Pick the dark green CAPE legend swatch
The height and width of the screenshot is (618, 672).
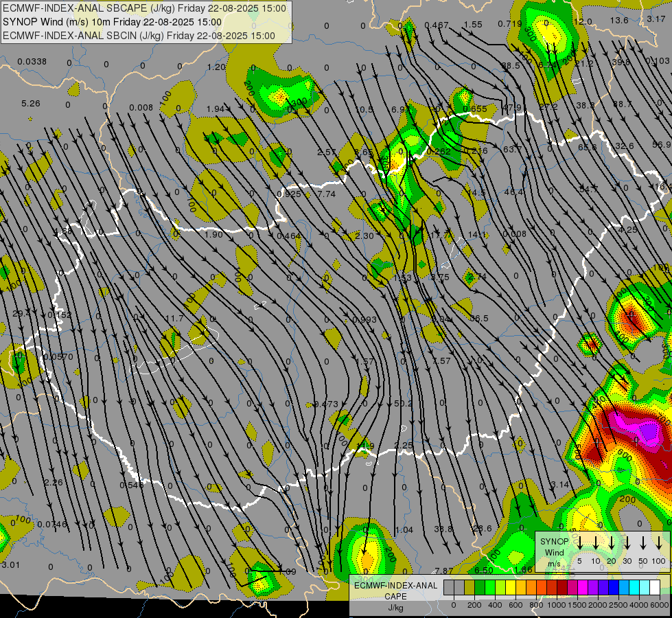pyautogui.click(x=480, y=587)
